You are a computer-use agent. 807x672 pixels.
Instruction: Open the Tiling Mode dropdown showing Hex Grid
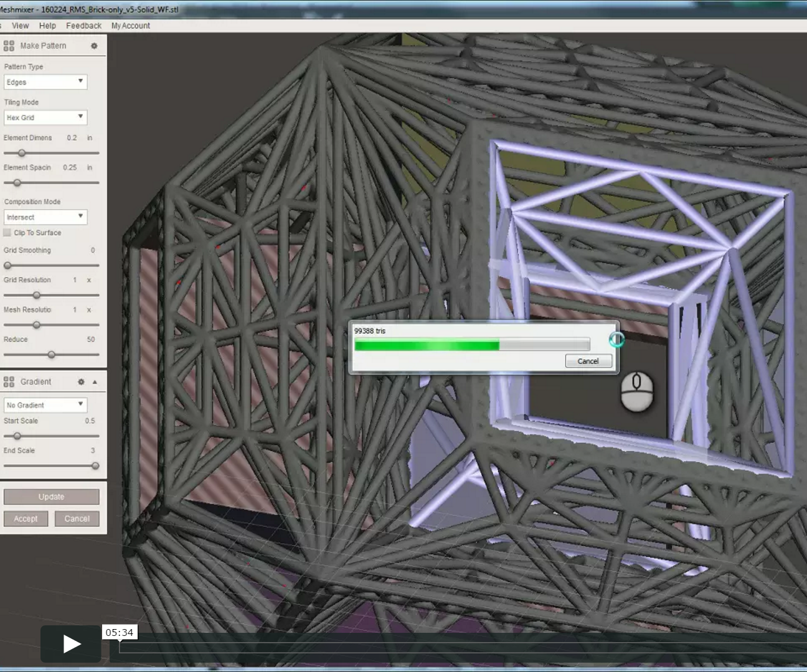tap(45, 117)
